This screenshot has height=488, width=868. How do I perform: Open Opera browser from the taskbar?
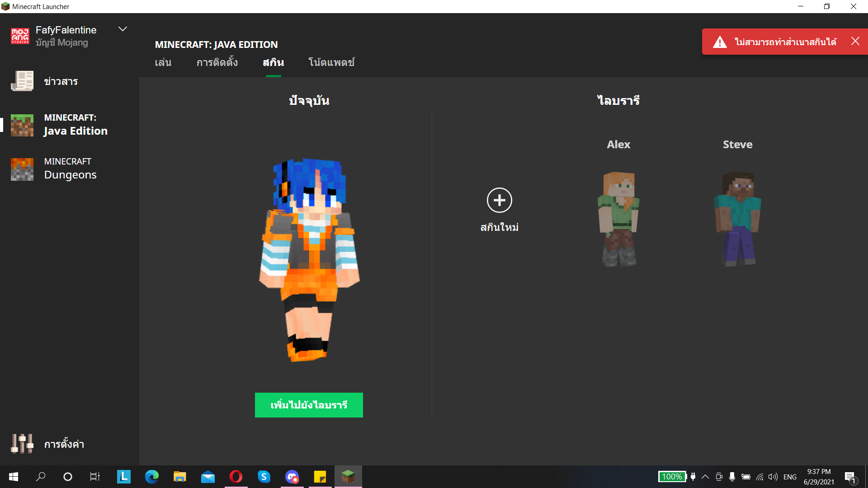tap(236, 477)
